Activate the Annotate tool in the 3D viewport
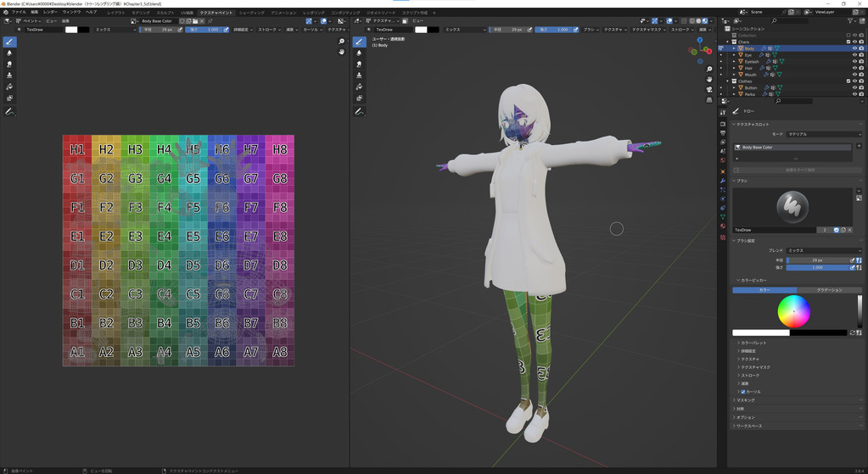Viewport: 868px width, 474px height. click(x=359, y=111)
